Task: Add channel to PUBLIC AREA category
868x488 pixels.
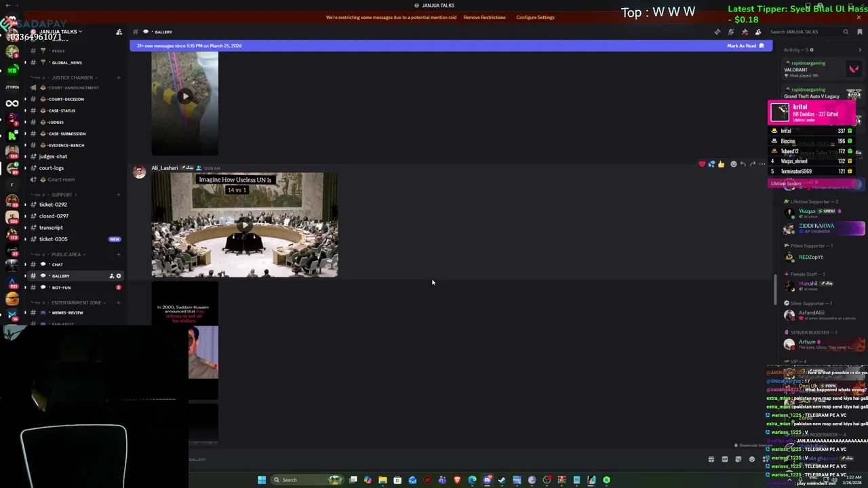Action: coord(118,254)
